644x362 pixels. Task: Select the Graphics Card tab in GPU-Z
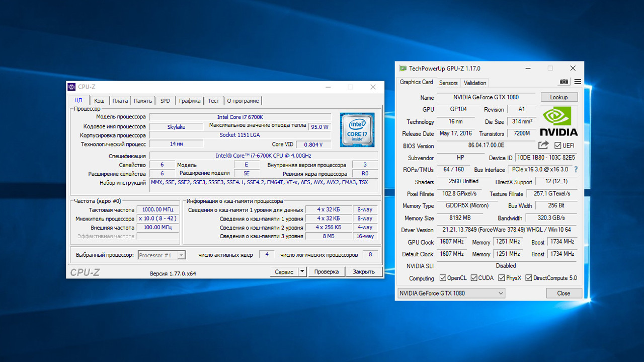point(417,82)
